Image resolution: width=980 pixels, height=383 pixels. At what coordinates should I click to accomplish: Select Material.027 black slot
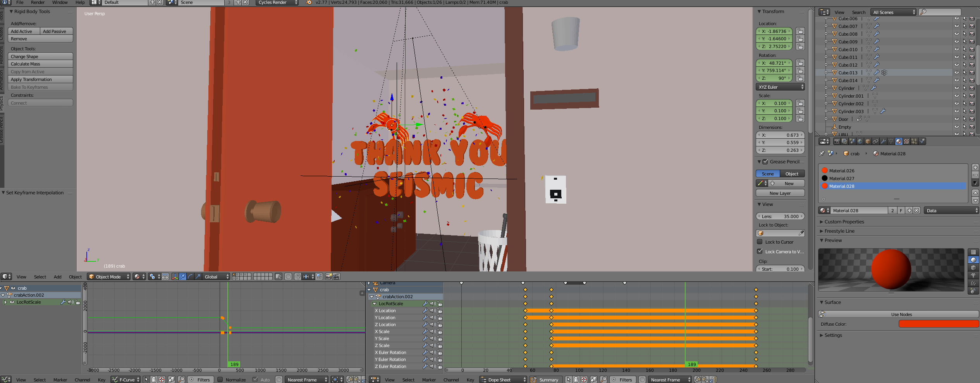tap(892, 178)
